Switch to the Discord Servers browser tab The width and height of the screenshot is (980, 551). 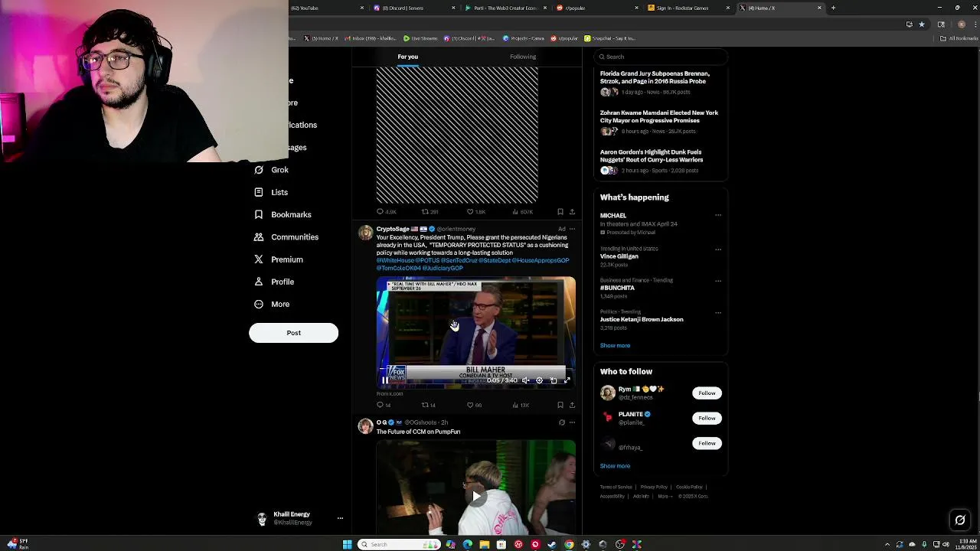pyautogui.click(x=413, y=8)
